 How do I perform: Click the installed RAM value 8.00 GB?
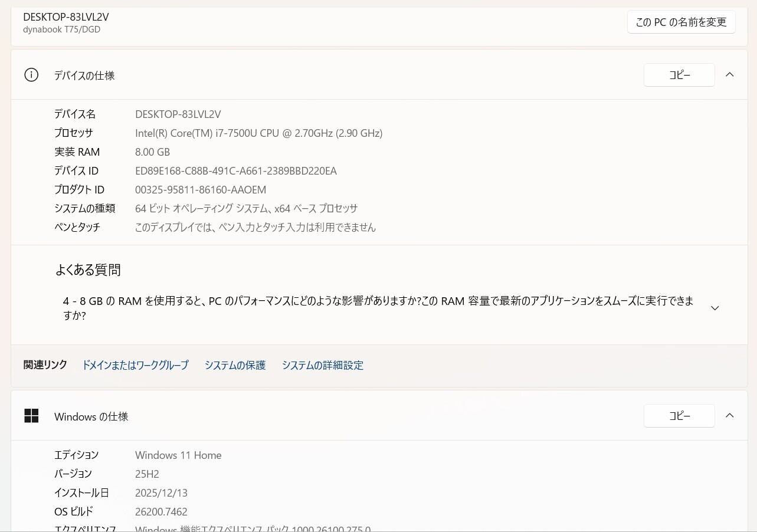[153, 152]
